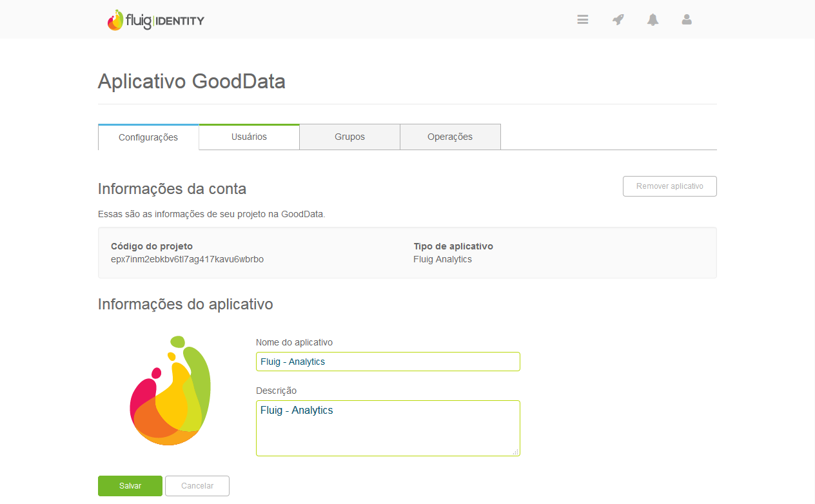Open the notifications bell

[653, 19]
